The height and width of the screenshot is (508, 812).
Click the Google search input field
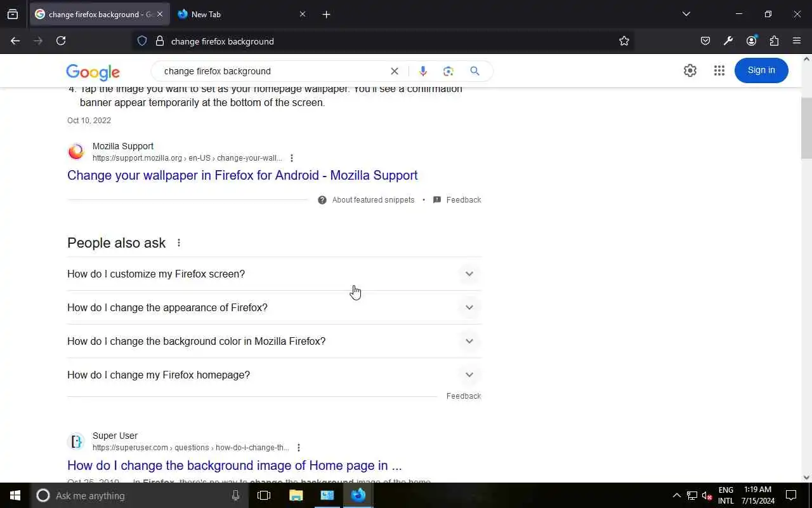point(273,71)
